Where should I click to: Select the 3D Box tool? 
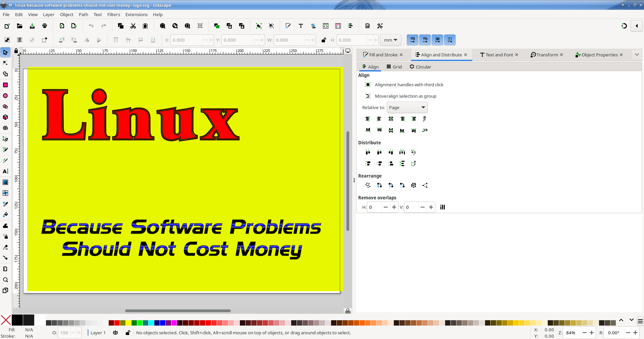[5, 117]
